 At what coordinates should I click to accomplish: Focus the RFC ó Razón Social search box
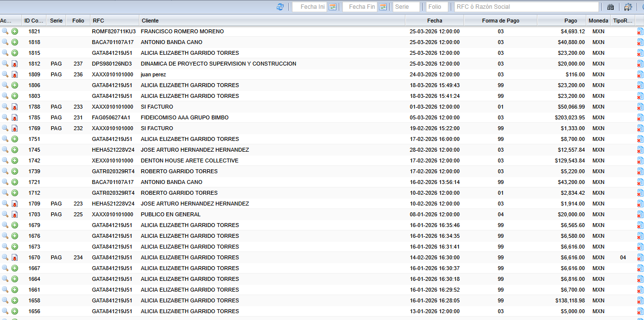(527, 7)
